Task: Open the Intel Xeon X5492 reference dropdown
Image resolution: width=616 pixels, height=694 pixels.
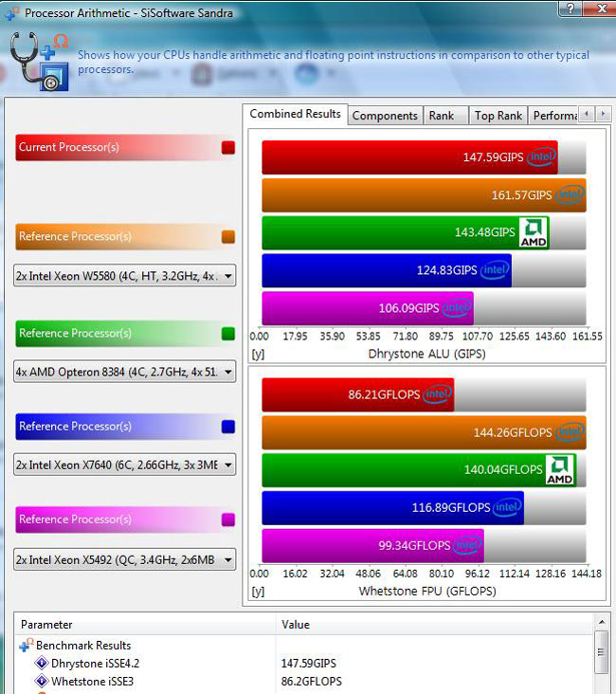Action: pyautogui.click(x=125, y=560)
